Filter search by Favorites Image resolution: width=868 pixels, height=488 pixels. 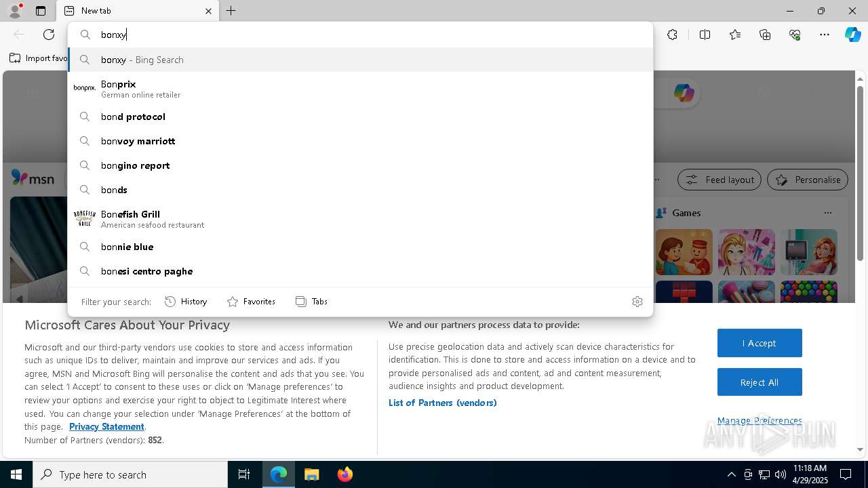click(x=251, y=302)
